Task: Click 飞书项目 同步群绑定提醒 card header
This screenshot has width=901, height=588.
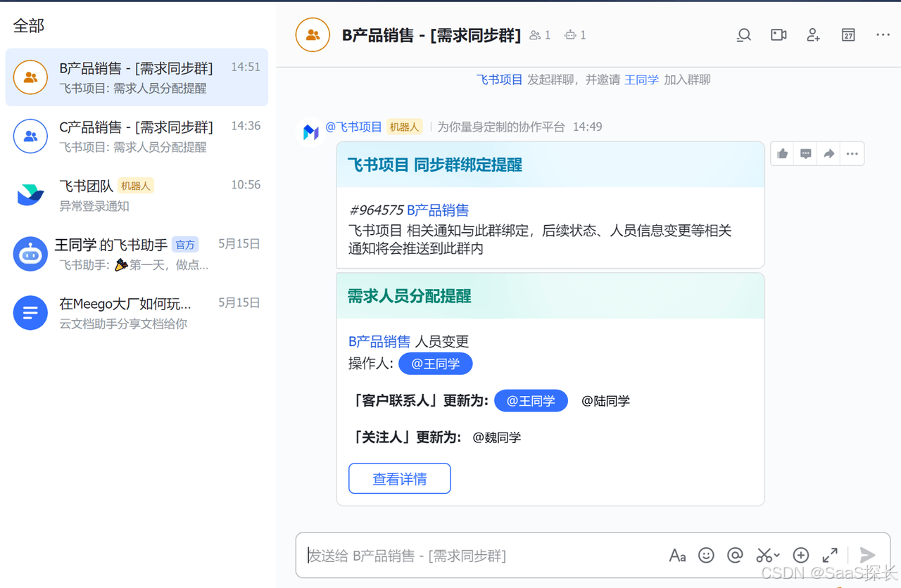Action: 550,165
